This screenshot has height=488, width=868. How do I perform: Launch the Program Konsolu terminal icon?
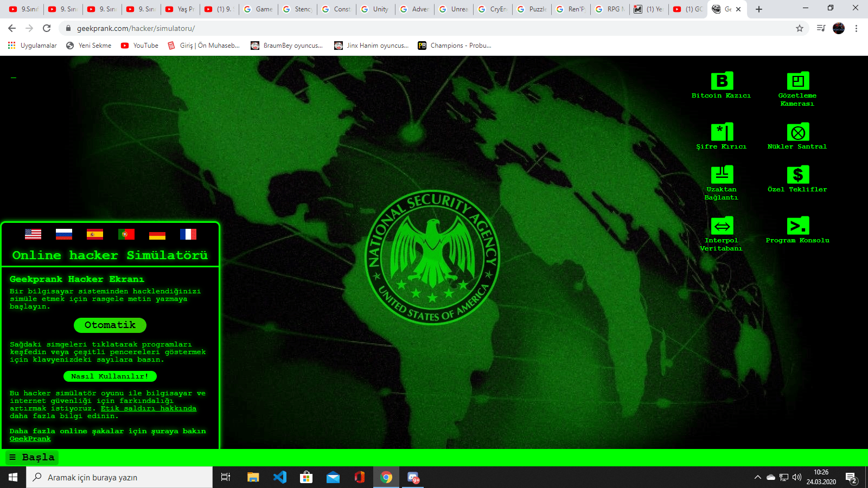coord(797,226)
